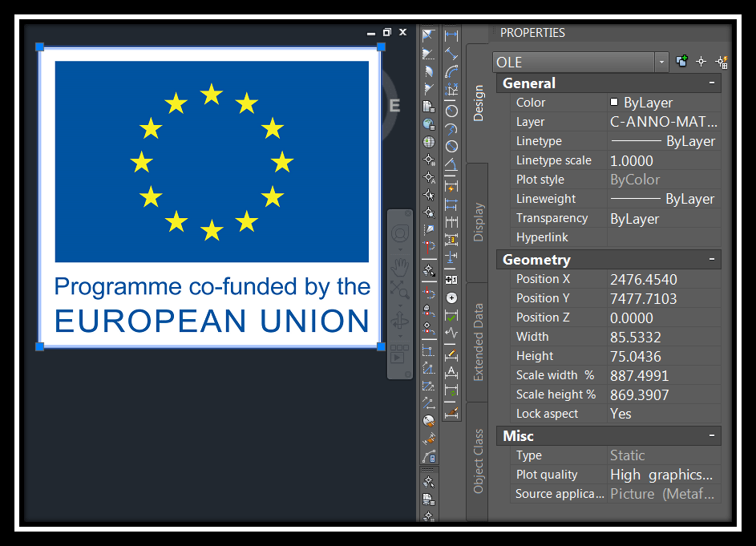Open Quick Select in Properties palette
The image size is (756, 546).
(x=722, y=62)
